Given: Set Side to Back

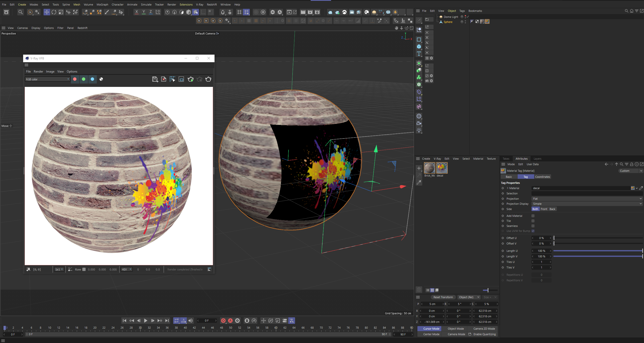Looking at the screenshot, I should [552, 209].
